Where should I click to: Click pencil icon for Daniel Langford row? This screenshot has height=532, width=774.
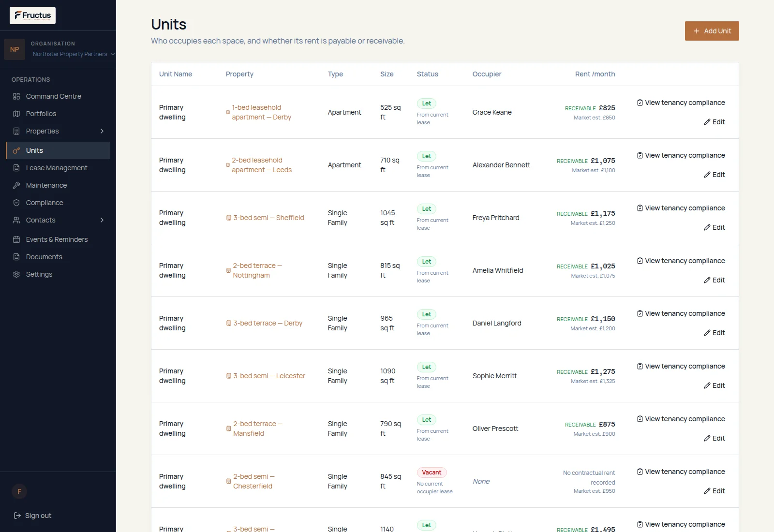click(707, 333)
